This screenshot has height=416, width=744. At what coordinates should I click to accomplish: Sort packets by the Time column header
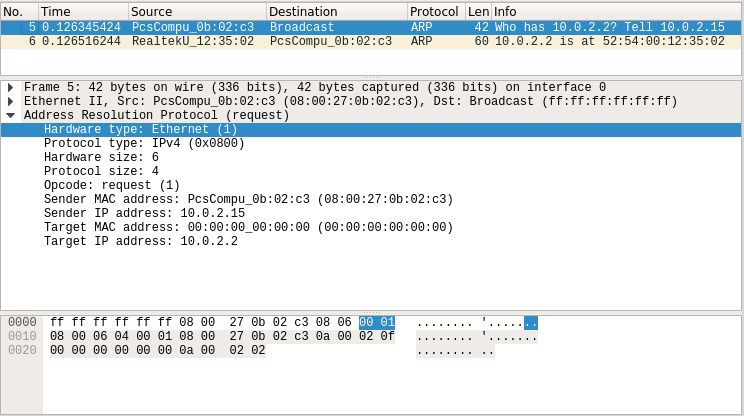[x=83, y=11]
